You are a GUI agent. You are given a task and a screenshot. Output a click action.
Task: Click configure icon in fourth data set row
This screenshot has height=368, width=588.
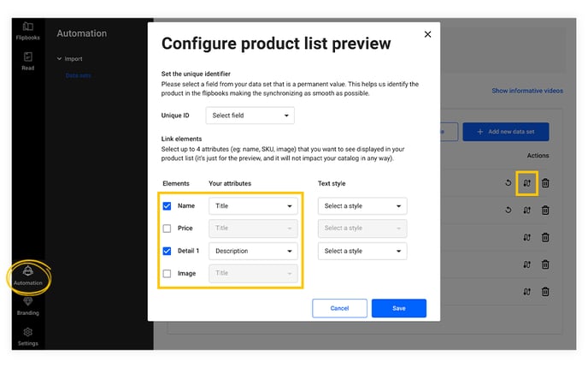pos(526,264)
